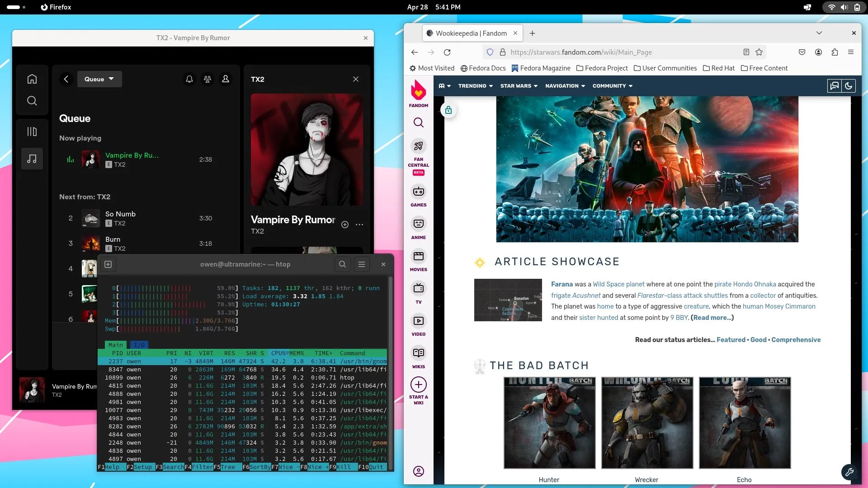Open Fan Central in Fandom sidebar
The height and width of the screenshot is (488, 868).
tap(419, 157)
